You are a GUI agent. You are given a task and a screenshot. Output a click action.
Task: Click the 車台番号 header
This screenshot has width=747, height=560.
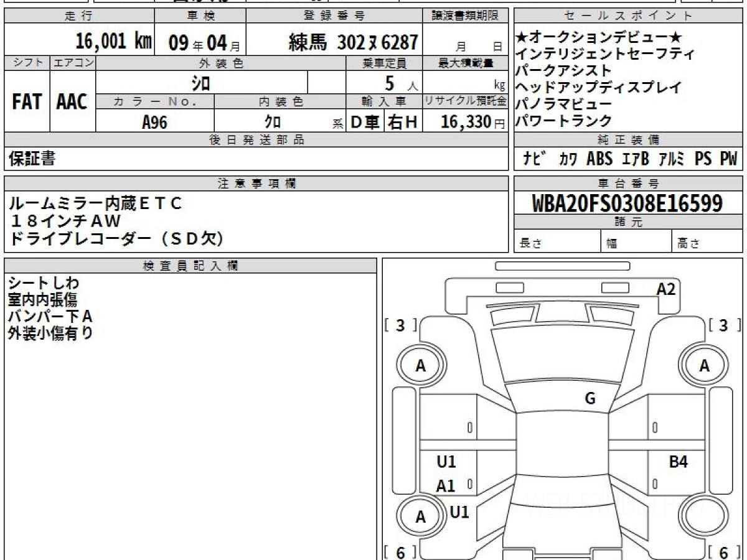pos(628,183)
